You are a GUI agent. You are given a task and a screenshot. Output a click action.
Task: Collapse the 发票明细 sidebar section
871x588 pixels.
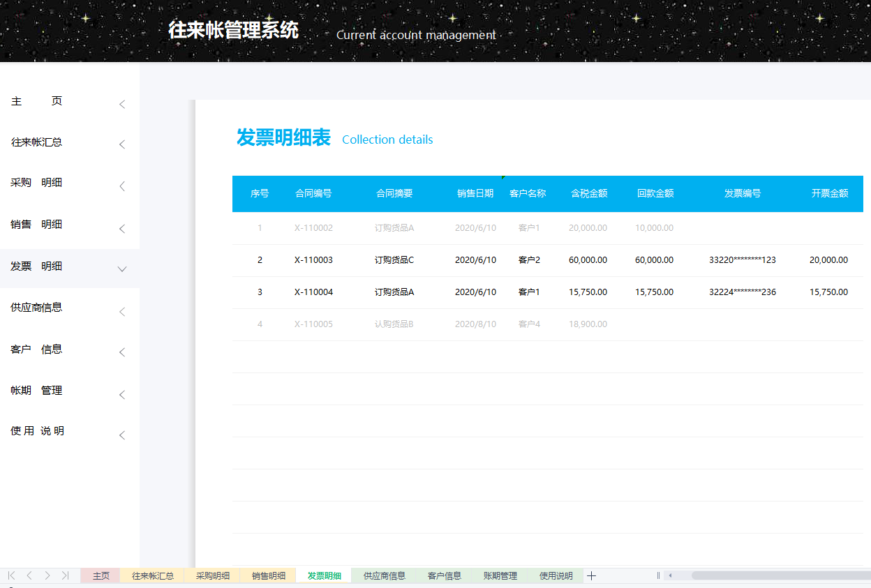point(122,269)
